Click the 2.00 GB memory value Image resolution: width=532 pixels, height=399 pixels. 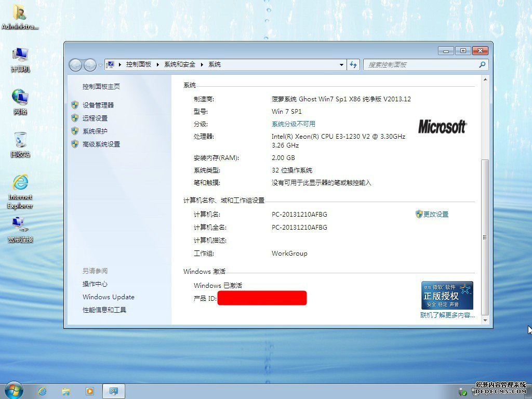pos(283,158)
